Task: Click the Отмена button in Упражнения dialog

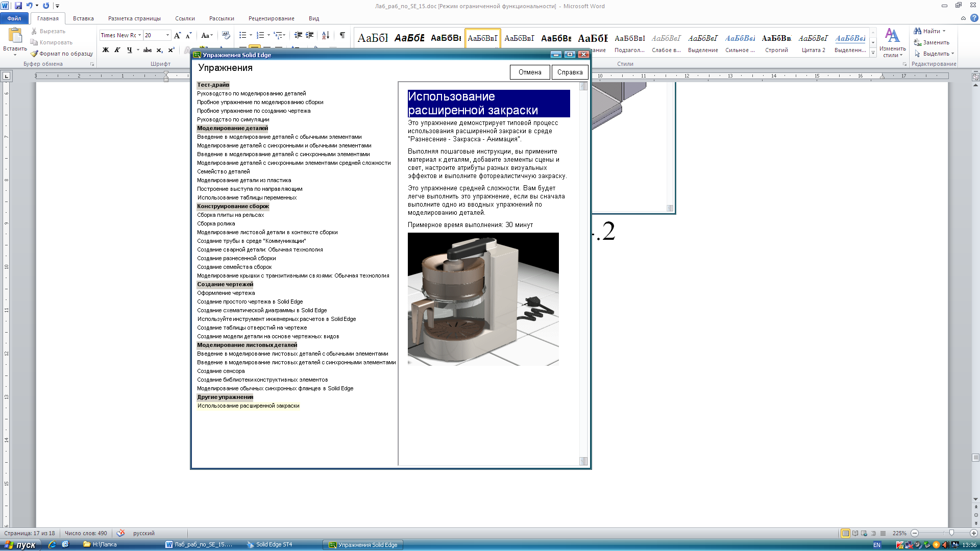Action: [x=530, y=72]
